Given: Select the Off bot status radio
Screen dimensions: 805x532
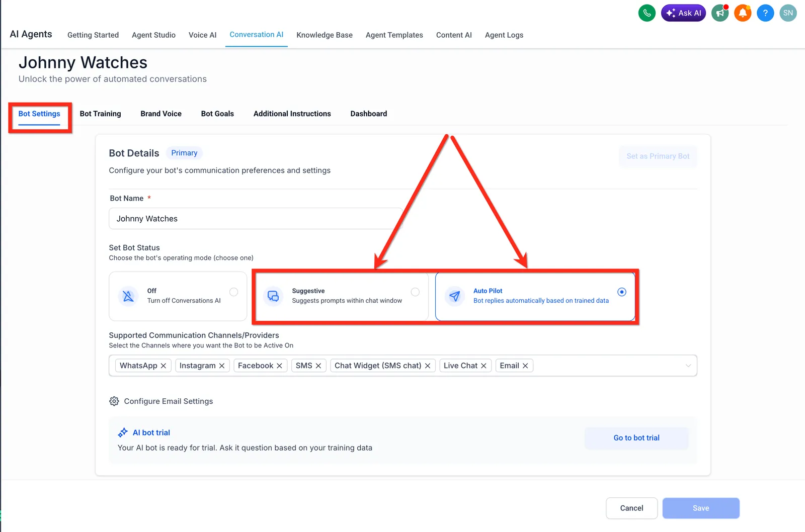Looking at the screenshot, I should click(x=233, y=292).
